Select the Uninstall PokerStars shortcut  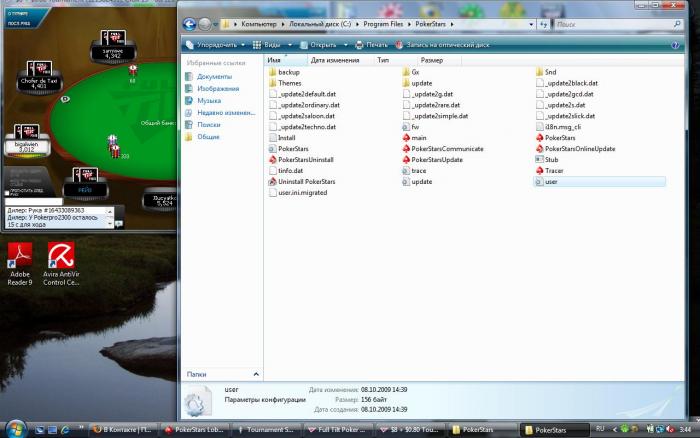[x=302, y=182]
